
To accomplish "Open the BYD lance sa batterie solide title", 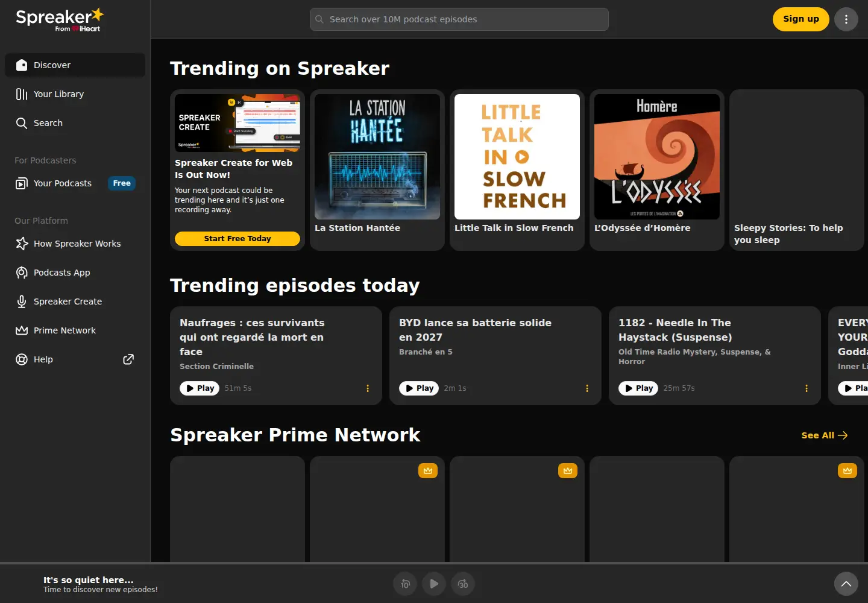I will [x=475, y=330].
